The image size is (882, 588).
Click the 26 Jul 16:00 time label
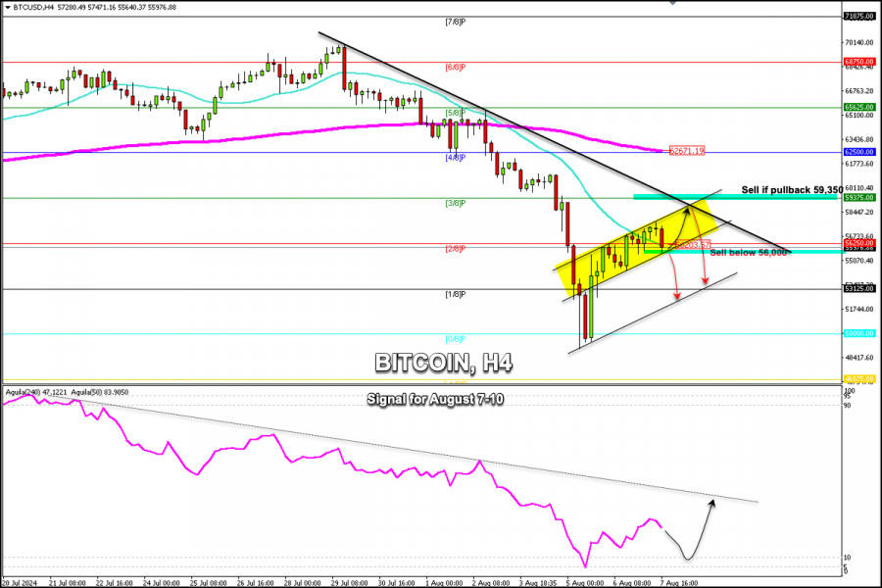[x=256, y=583]
